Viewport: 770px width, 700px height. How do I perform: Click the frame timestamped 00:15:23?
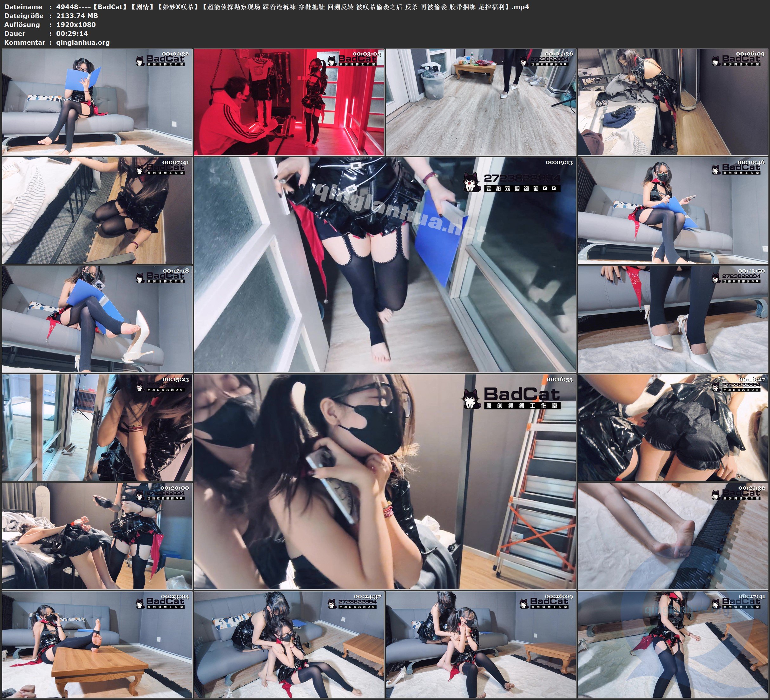(97, 427)
